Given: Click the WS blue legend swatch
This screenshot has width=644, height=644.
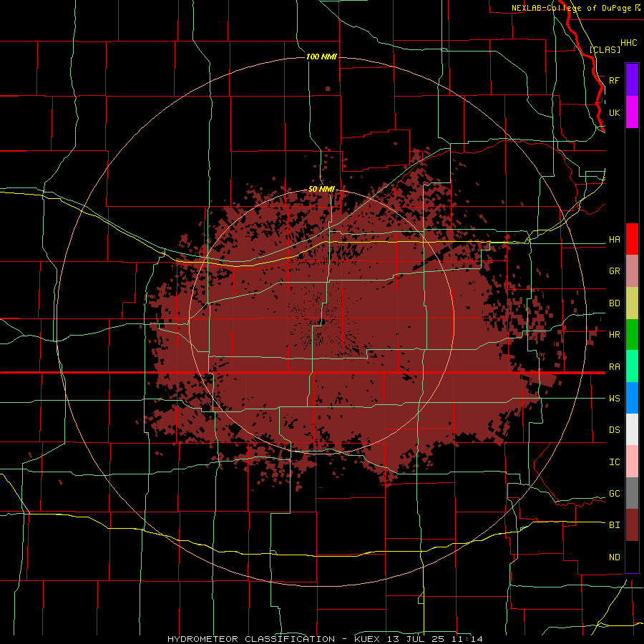Looking at the screenshot, I should [x=632, y=398].
